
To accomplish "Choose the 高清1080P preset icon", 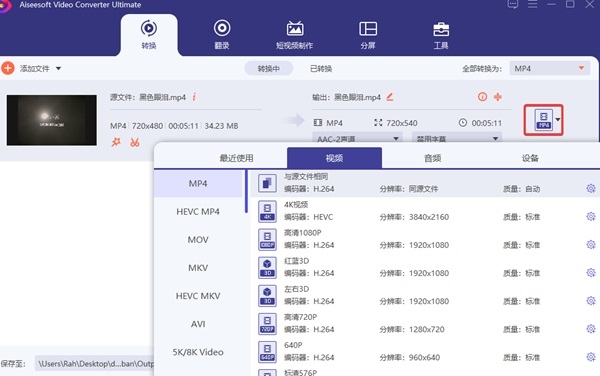I will [x=267, y=239].
